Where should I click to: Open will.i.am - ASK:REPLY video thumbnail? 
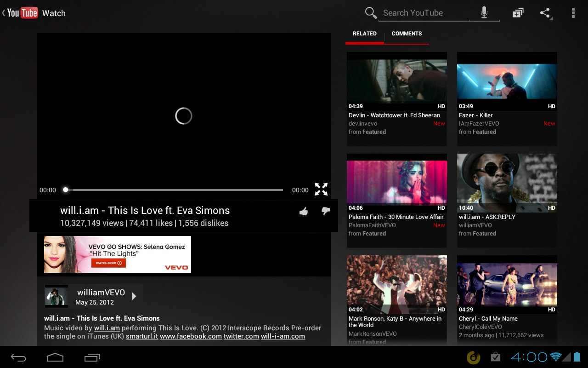pyautogui.click(x=507, y=183)
